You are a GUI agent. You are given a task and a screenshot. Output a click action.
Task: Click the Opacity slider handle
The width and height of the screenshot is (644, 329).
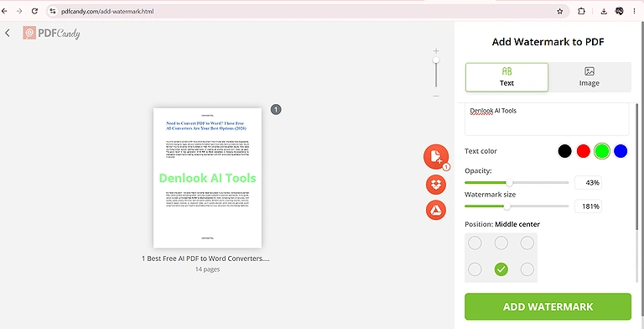coord(509,183)
